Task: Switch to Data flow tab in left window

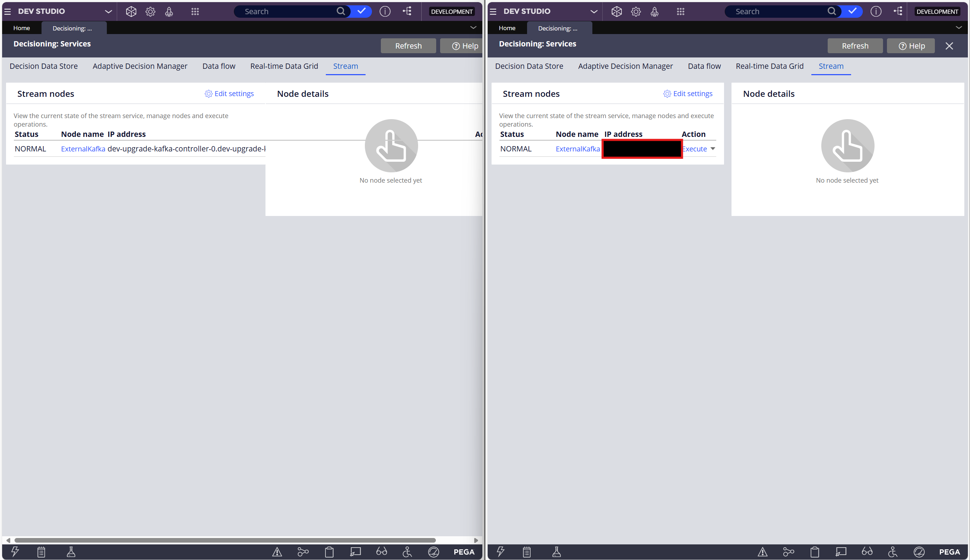Action: pyautogui.click(x=219, y=66)
